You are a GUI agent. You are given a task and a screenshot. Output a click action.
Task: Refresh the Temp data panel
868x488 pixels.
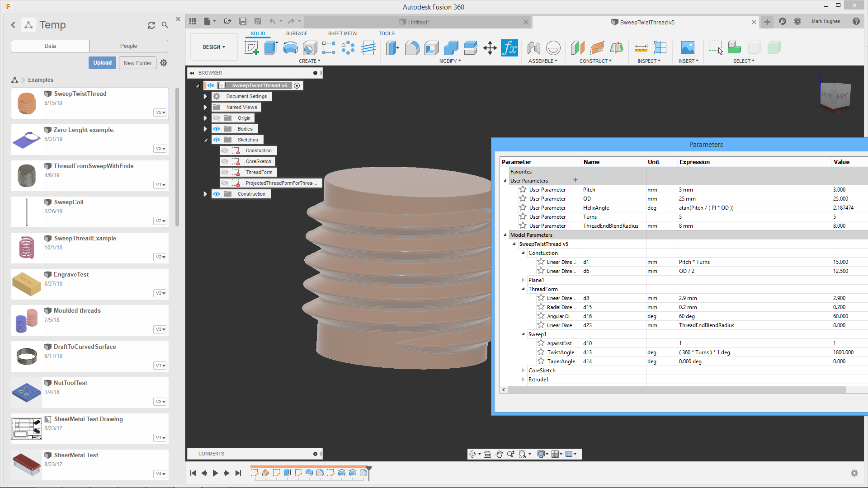(151, 25)
